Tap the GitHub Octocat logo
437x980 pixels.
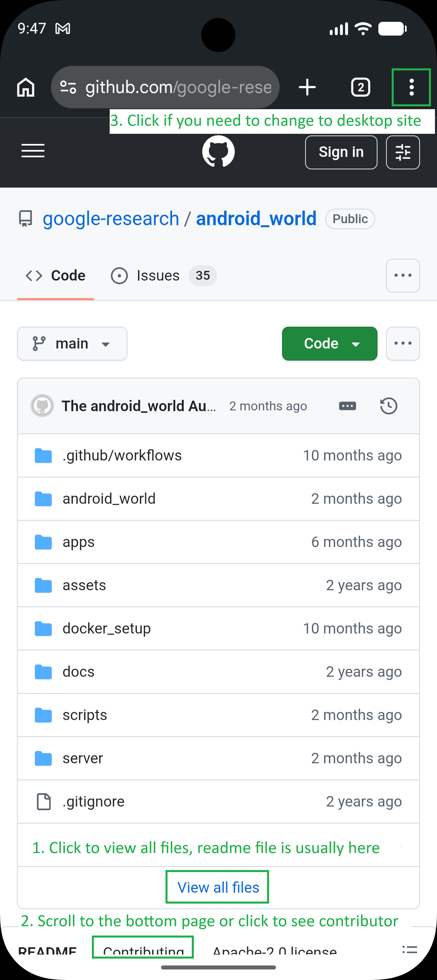218,151
